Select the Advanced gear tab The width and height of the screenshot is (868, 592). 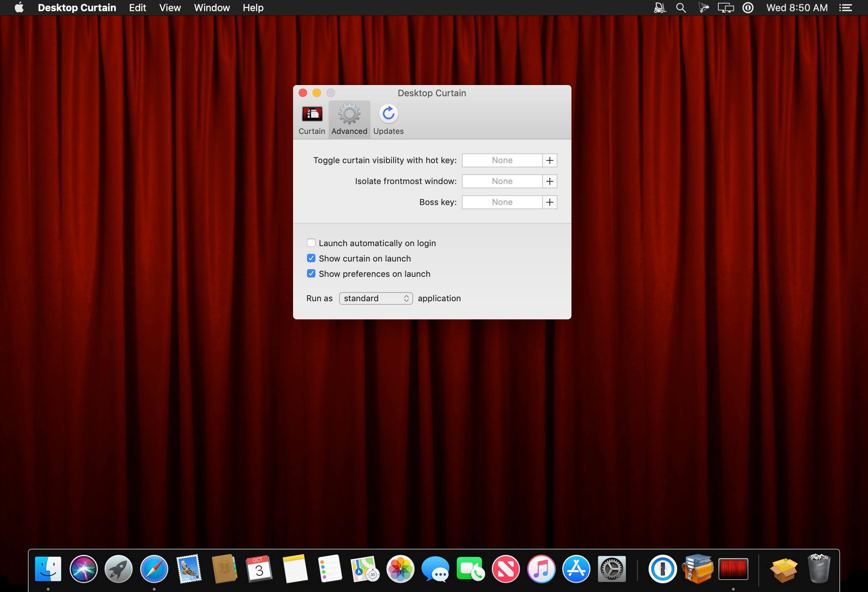click(x=349, y=120)
